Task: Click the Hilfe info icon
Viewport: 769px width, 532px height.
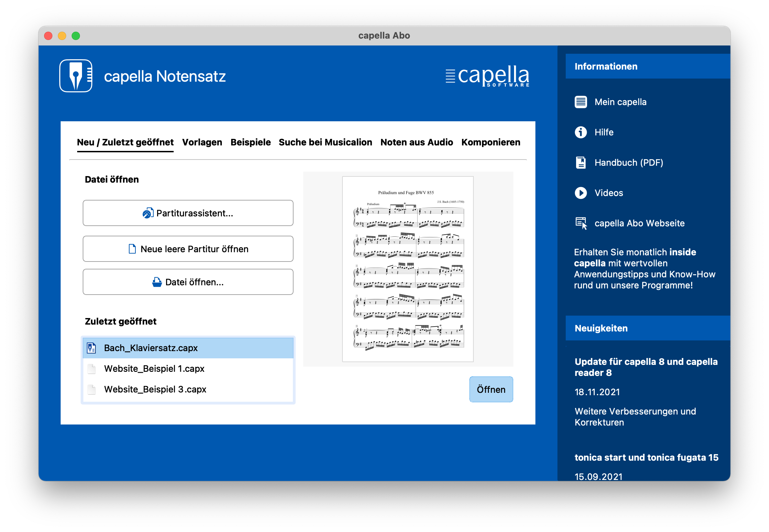Action: [x=581, y=132]
